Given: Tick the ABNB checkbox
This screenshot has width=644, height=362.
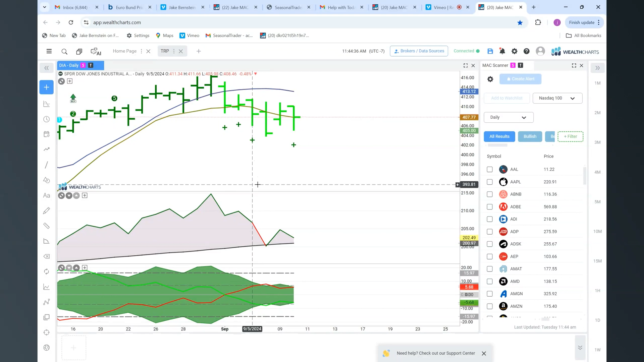Looking at the screenshot, I should pyautogui.click(x=490, y=194).
